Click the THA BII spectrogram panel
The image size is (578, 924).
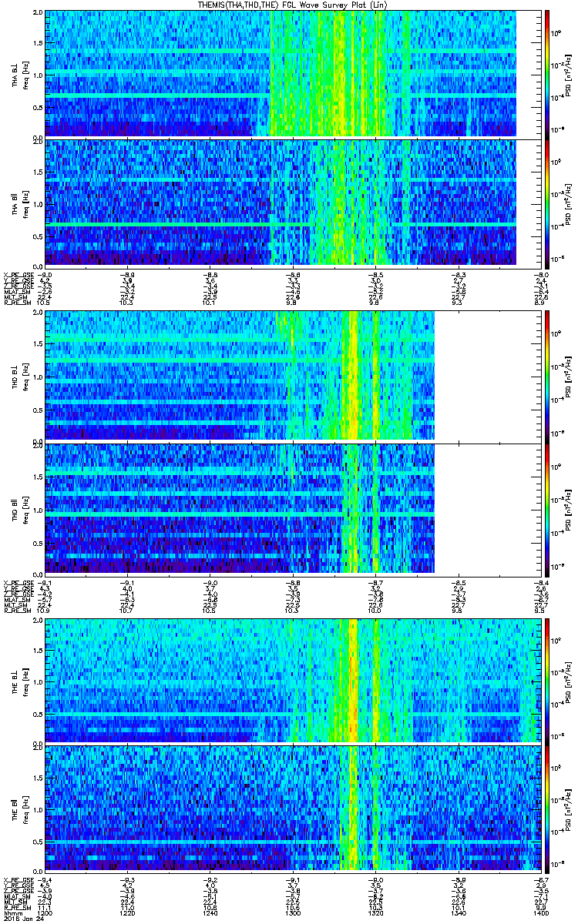click(x=291, y=203)
